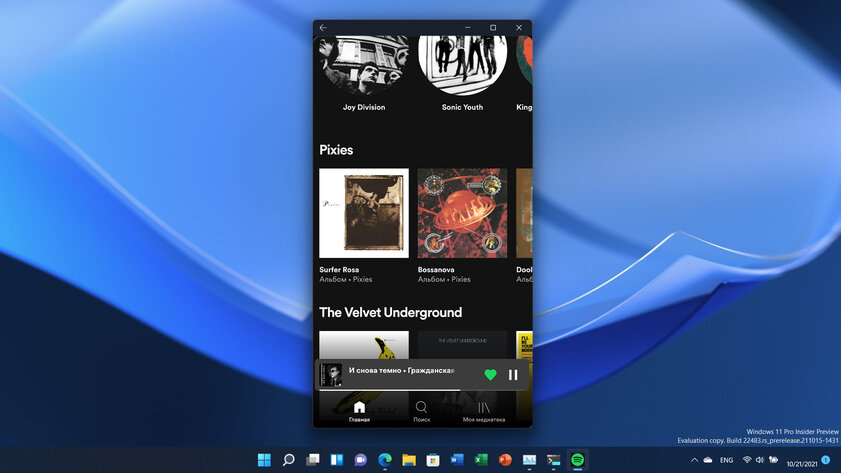Click the Sonic Youth artist name

[x=462, y=107]
